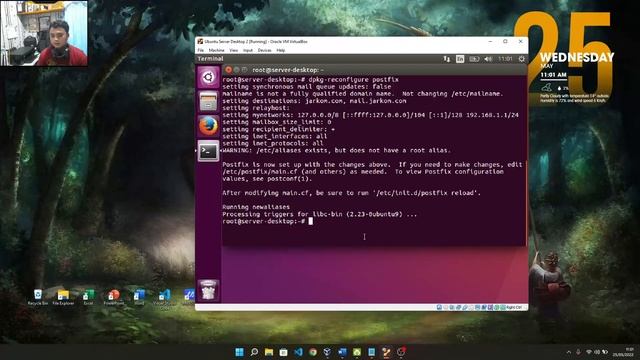Image resolution: width=640 pixels, height=360 pixels.
Task: Open the system gear menu in Ubuntu panel
Action: tap(522, 59)
